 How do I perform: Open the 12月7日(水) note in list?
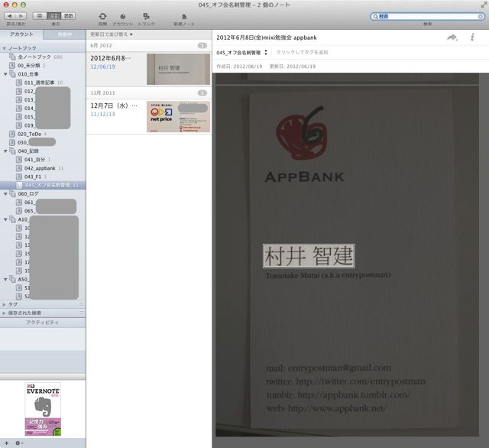click(x=149, y=117)
